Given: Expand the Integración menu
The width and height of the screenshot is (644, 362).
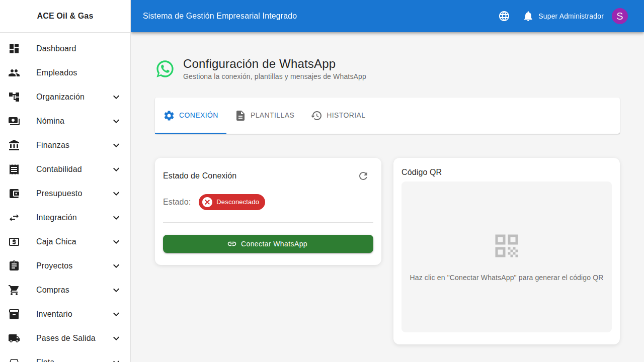Looking at the screenshot, I should (x=56, y=217).
